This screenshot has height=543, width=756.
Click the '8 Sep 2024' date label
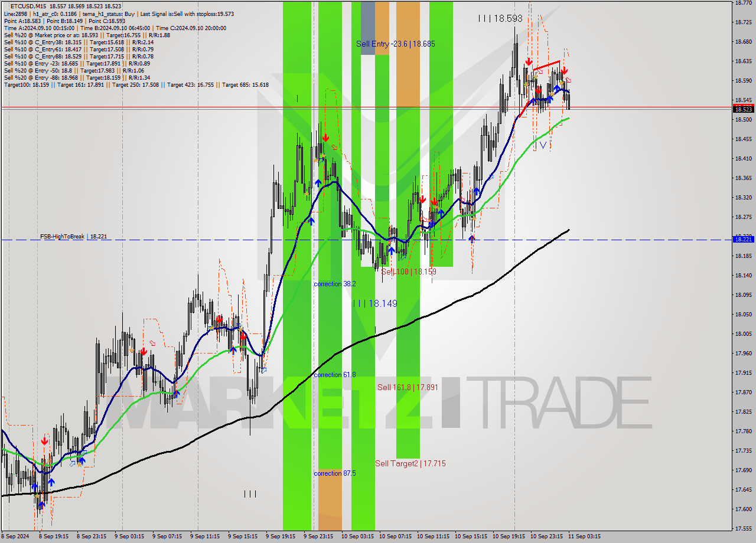point(14,537)
